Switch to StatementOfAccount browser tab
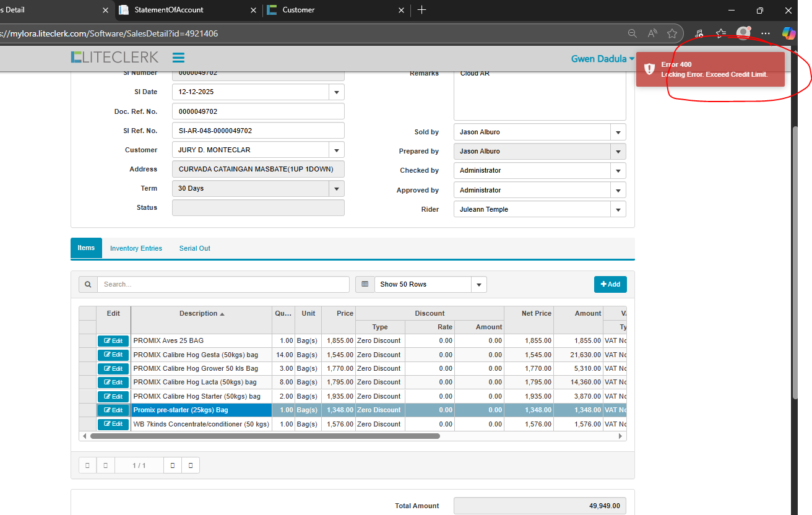The image size is (812, 515). coord(168,10)
